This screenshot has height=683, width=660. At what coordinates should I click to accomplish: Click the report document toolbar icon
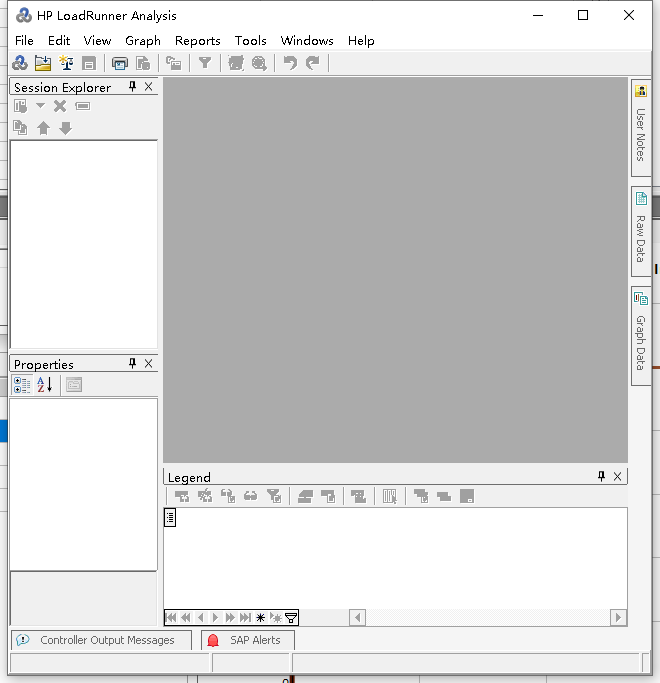[143, 64]
